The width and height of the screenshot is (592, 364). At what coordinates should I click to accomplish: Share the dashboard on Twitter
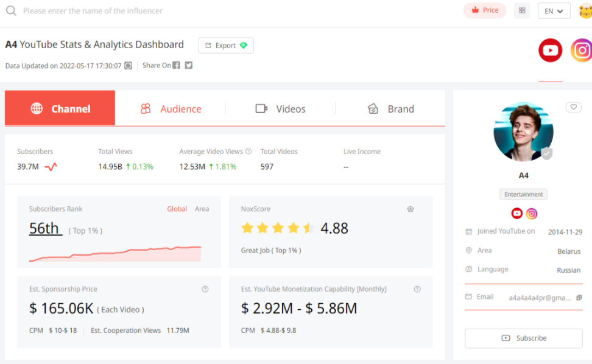(x=189, y=65)
